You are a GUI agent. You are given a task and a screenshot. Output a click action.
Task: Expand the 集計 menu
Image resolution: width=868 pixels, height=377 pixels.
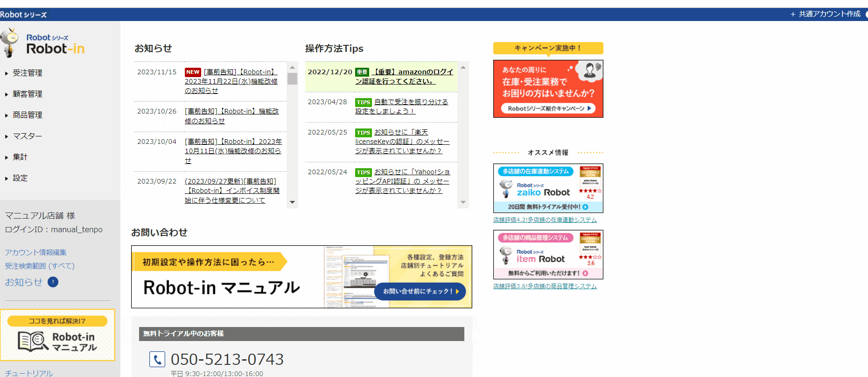pyautogui.click(x=20, y=157)
